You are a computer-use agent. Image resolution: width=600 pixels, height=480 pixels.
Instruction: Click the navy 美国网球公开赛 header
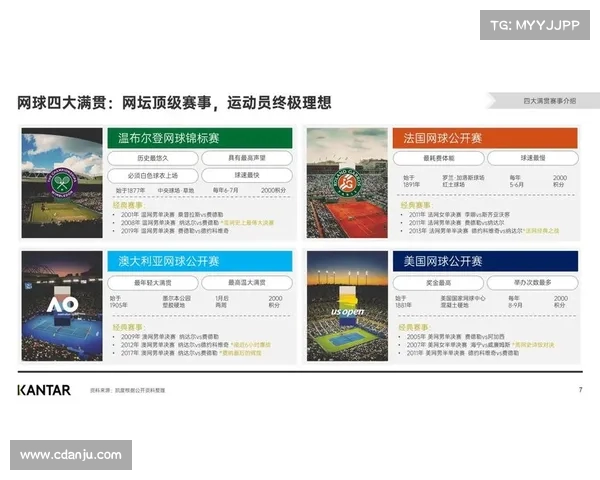click(x=485, y=261)
